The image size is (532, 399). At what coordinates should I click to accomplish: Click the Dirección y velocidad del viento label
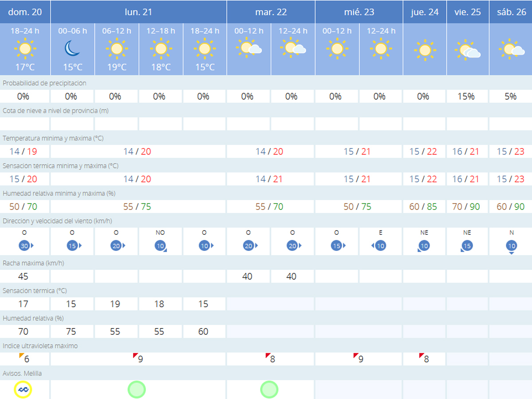pos(57,221)
